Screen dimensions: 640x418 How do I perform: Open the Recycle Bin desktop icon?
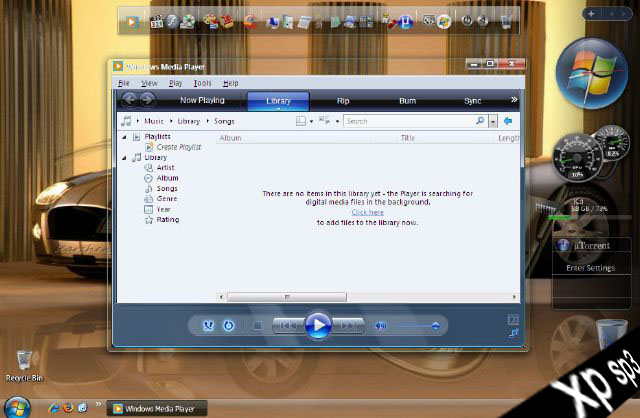click(x=24, y=366)
